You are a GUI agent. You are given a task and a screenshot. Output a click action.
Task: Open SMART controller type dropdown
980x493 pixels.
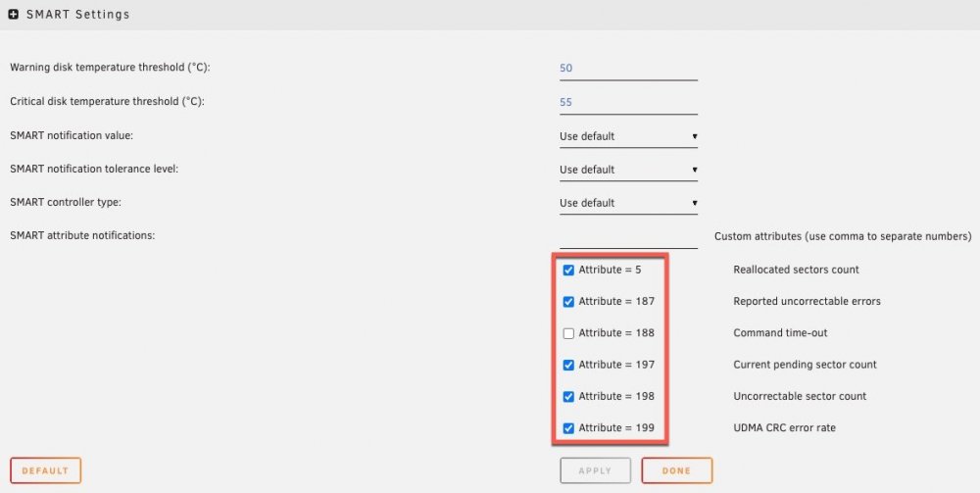628,203
